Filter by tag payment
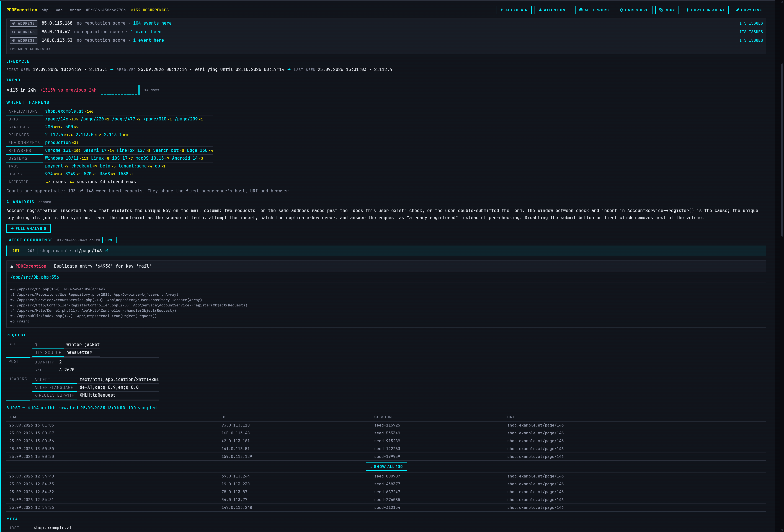The image size is (784, 532). (x=54, y=166)
